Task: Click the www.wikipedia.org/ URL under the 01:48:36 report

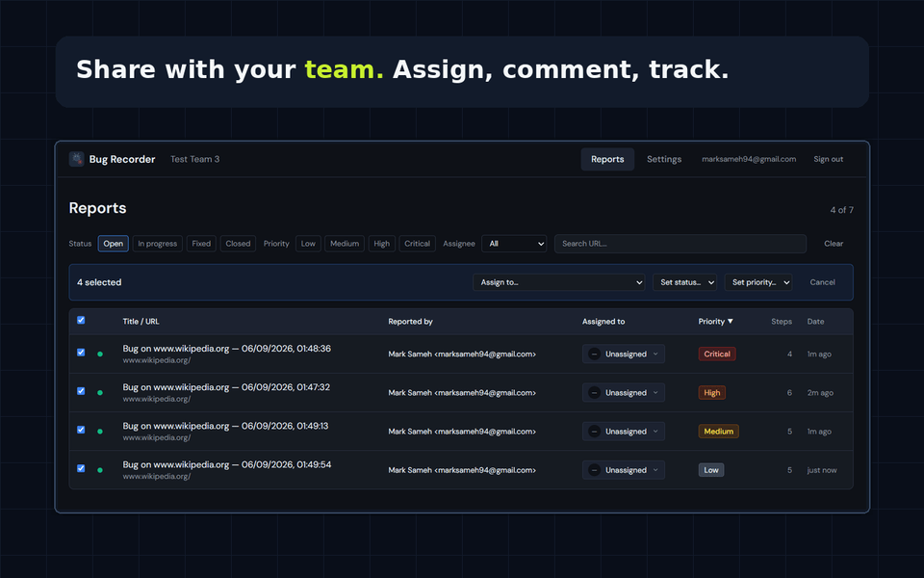Action: (157, 360)
